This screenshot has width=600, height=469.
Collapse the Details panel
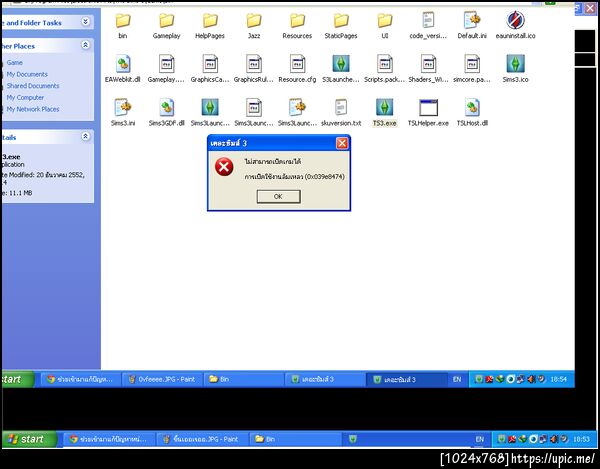(86, 136)
